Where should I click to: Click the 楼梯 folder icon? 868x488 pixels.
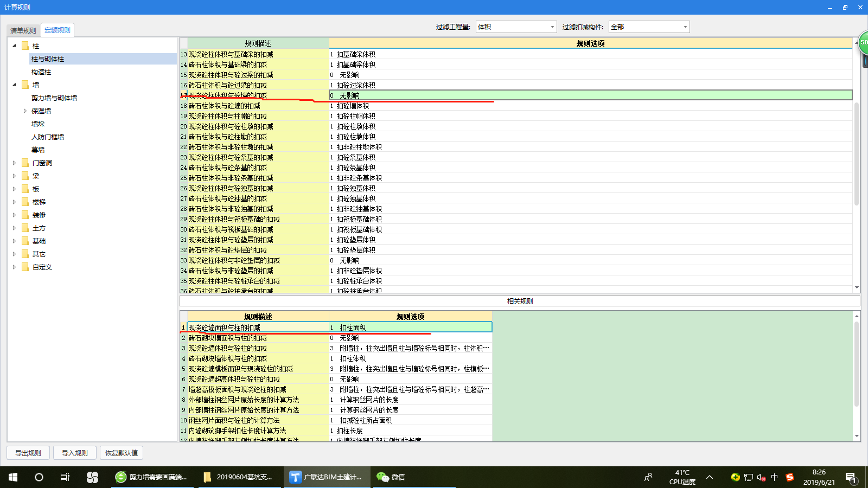25,202
